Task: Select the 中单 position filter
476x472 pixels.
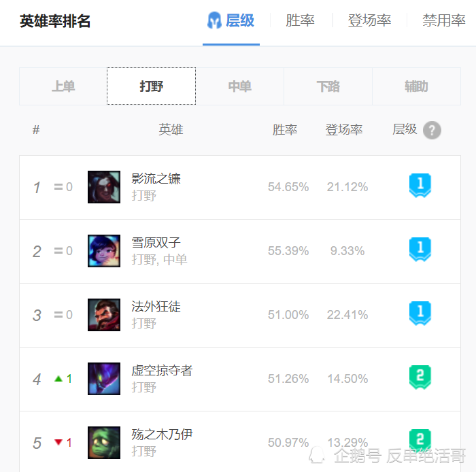Action: click(240, 86)
